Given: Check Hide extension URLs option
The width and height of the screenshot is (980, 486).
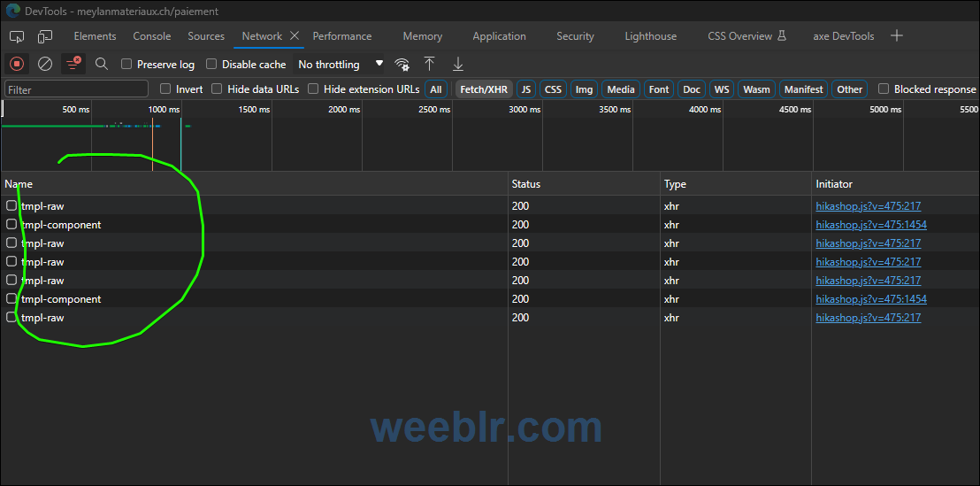Looking at the screenshot, I should coord(312,89).
